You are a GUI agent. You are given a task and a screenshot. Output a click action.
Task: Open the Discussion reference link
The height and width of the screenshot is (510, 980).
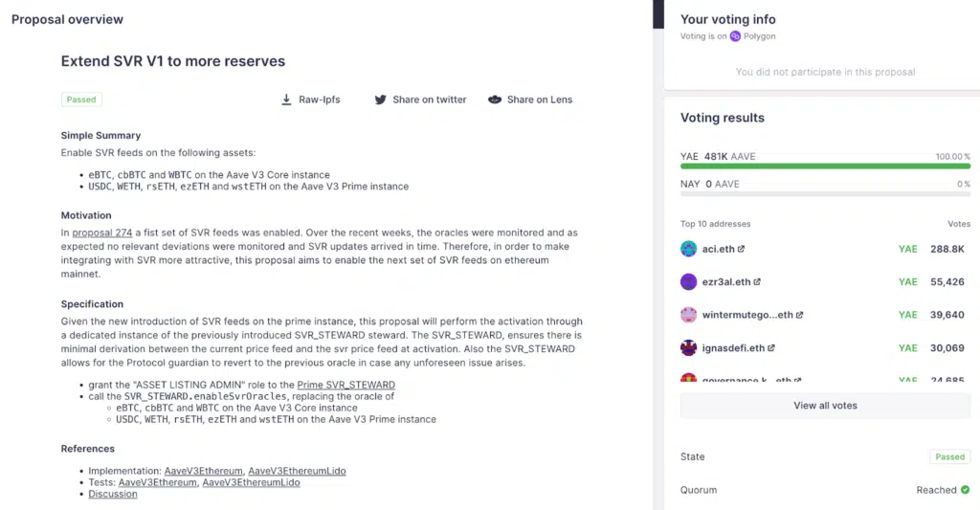[x=113, y=494]
